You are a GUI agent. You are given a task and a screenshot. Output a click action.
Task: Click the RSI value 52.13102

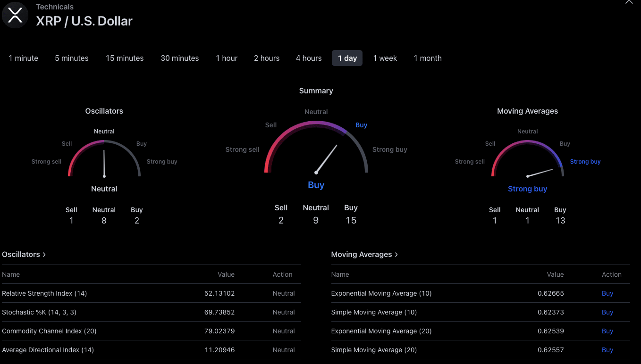pos(219,293)
